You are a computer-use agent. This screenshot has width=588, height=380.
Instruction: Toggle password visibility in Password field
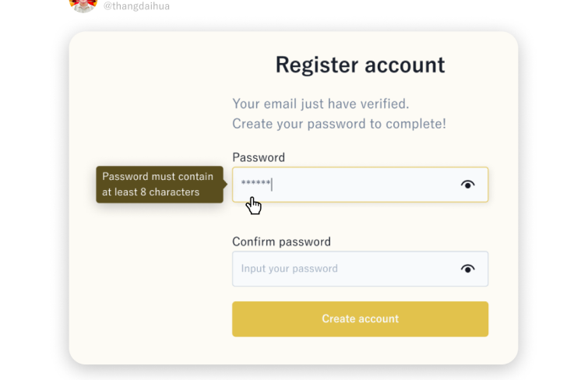click(x=467, y=185)
